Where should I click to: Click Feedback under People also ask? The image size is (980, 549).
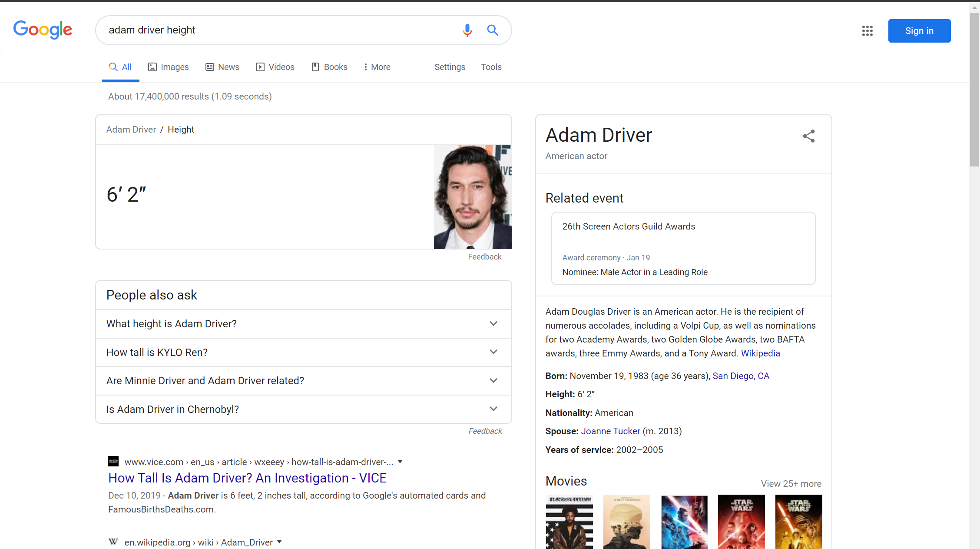(x=485, y=431)
